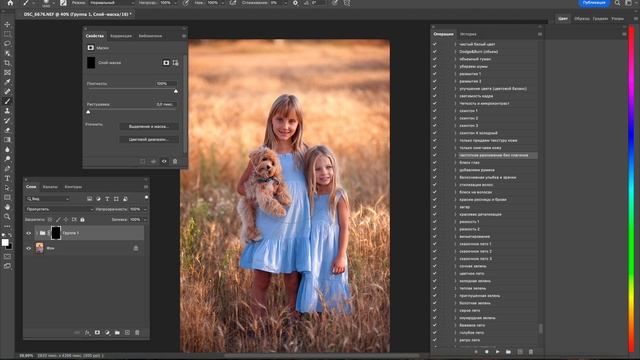Create a new action set folder

point(508,351)
